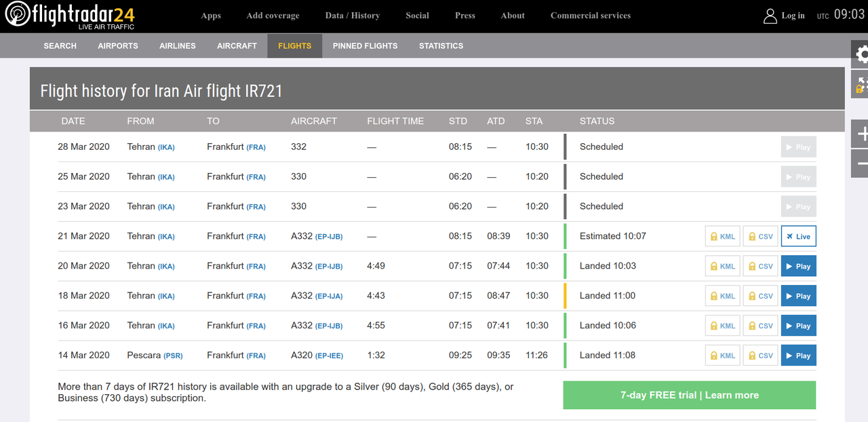Open the Social menu
868x422 pixels.
pos(417,16)
